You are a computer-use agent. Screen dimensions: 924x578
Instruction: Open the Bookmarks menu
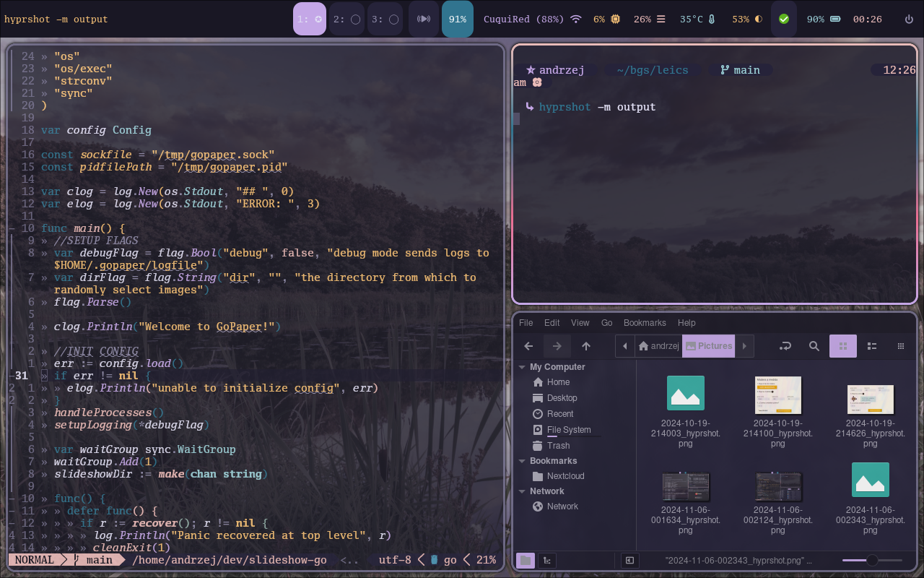tap(645, 323)
